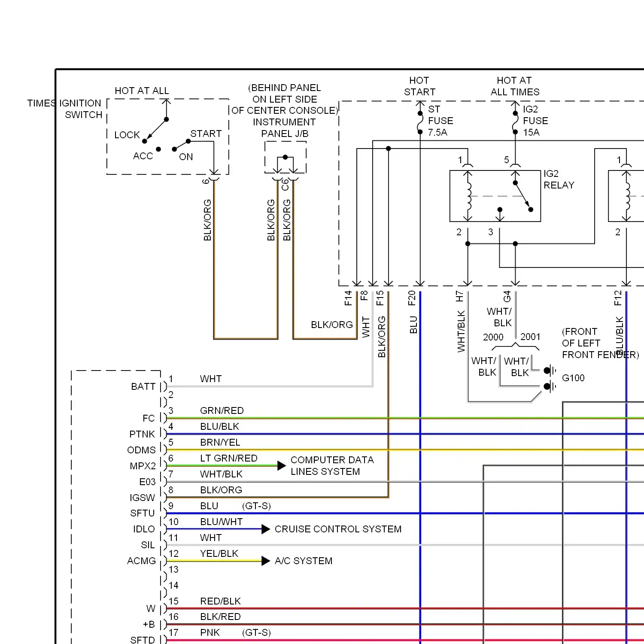Select the IDLO pin label
The image size is (644, 644).
pos(144,529)
